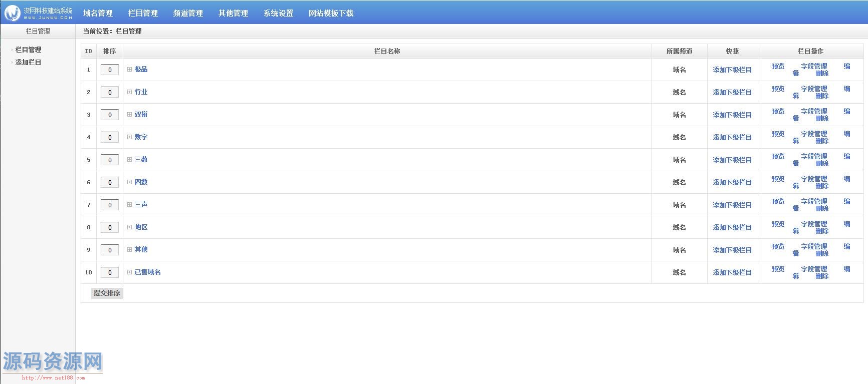Image resolution: width=868 pixels, height=384 pixels.
Task: Click 添加下级栏目 link for 极品 row
Action: point(732,70)
